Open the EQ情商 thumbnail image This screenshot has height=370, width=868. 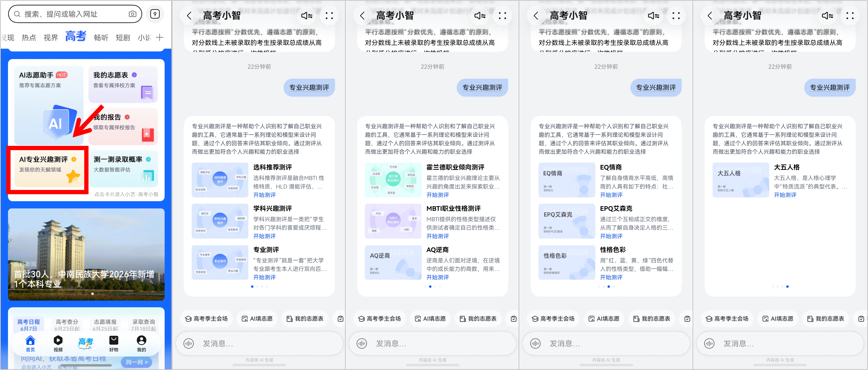click(567, 180)
